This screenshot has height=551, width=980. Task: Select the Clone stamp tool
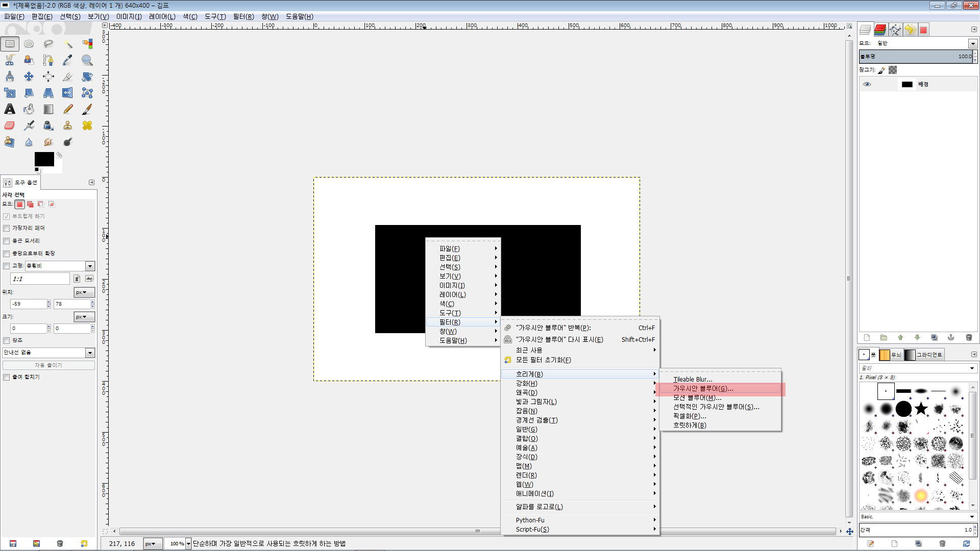[68, 126]
